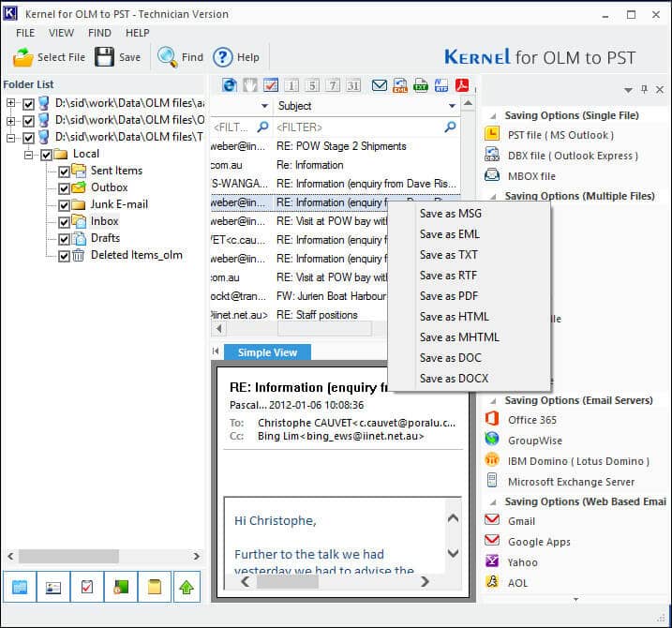The height and width of the screenshot is (628, 672).
Task: Select IBM Domino ( Lotus Domino ) option
Action: [x=578, y=461]
